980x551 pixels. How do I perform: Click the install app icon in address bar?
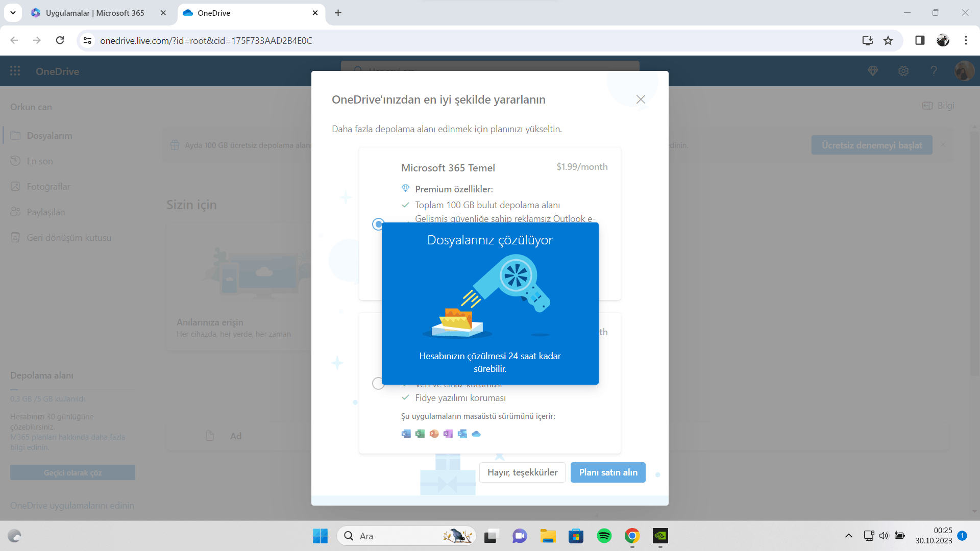pyautogui.click(x=867, y=40)
